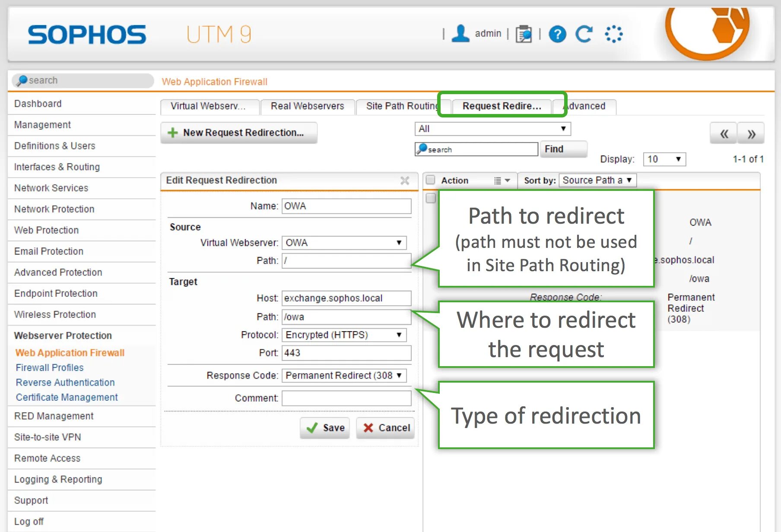781x532 pixels.
Task: Open Advanced Protection menu
Action: 82,272
